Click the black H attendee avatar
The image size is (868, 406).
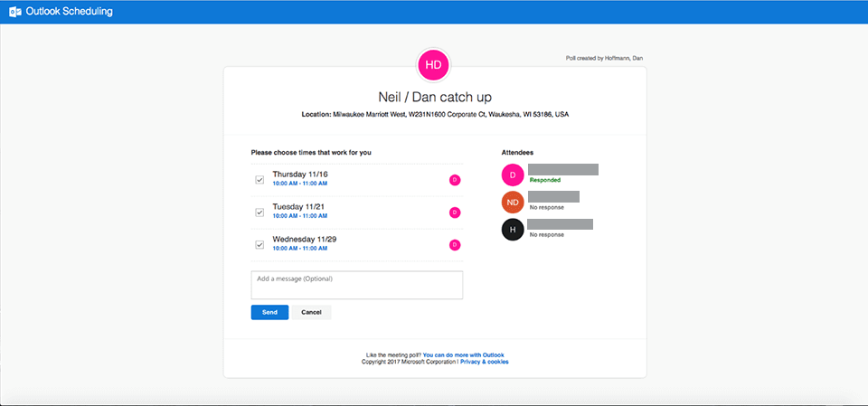[513, 229]
